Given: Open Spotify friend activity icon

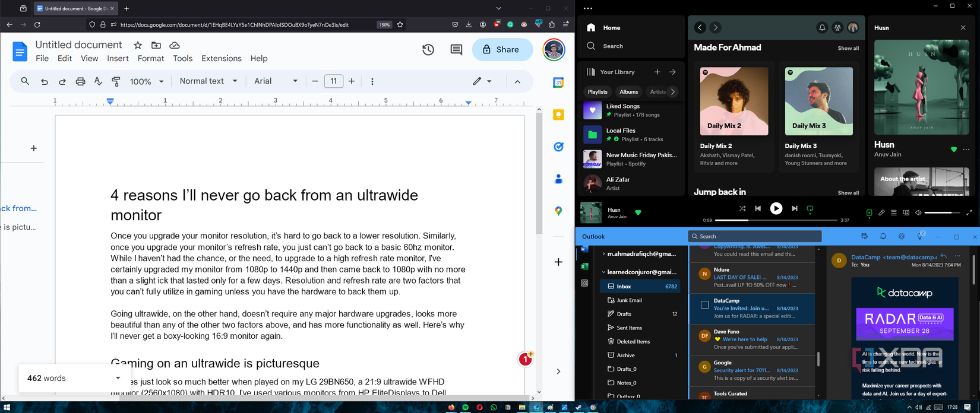Looking at the screenshot, I should pos(837,28).
